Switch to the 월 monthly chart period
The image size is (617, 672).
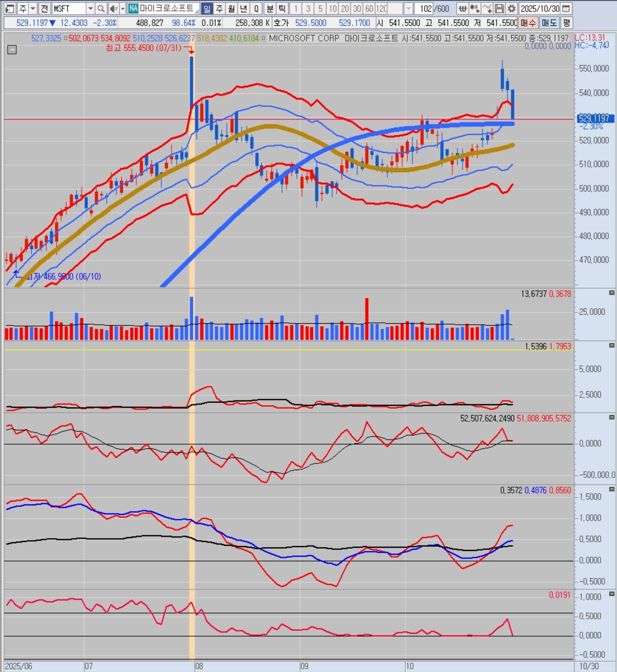[232, 8]
